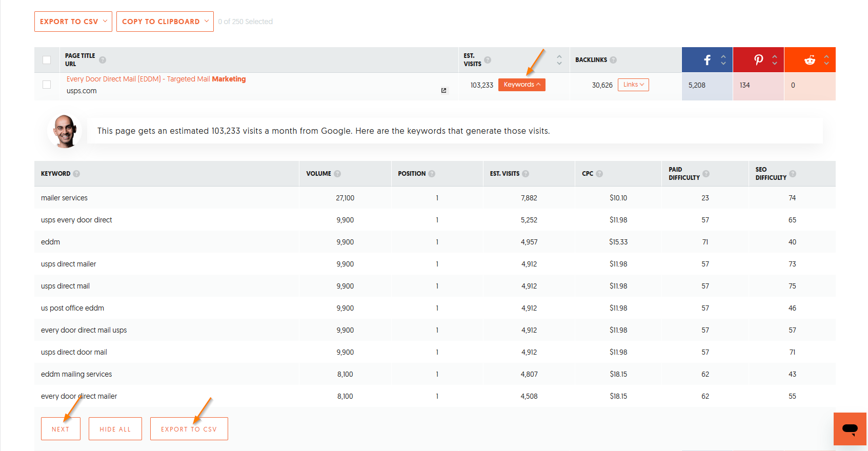
Task: Click the SEO Difficulty help icon
Action: [x=793, y=174]
